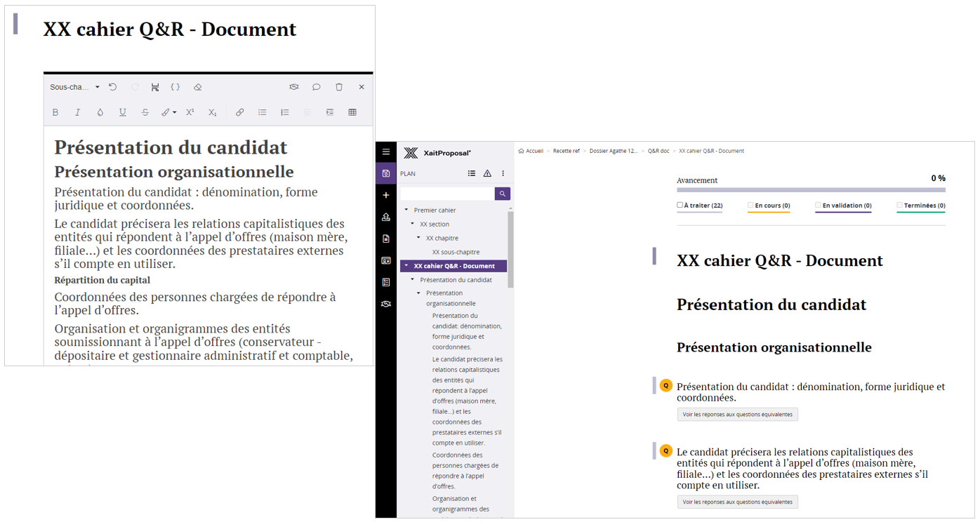The height and width of the screenshot is (522, 980).
Task: Check the 'À traiter (22)' checkbox
Action: pyautogui.click(x=680, y=206)
